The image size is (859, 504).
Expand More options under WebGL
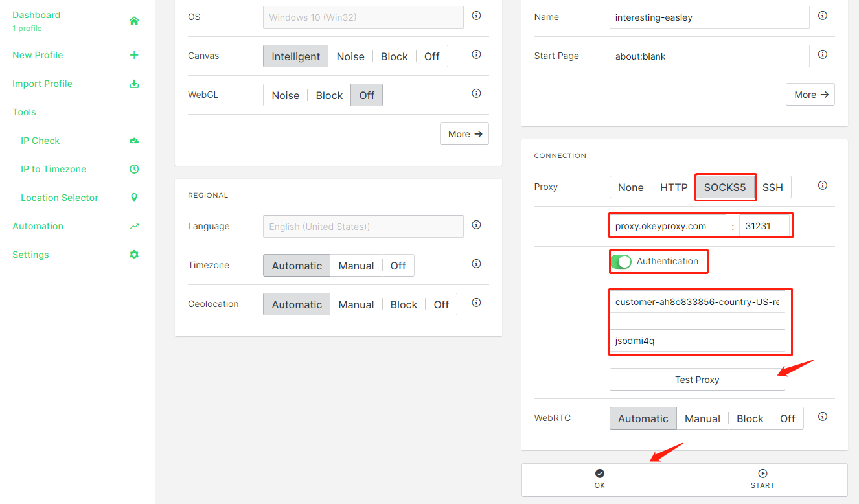[464, 134]
